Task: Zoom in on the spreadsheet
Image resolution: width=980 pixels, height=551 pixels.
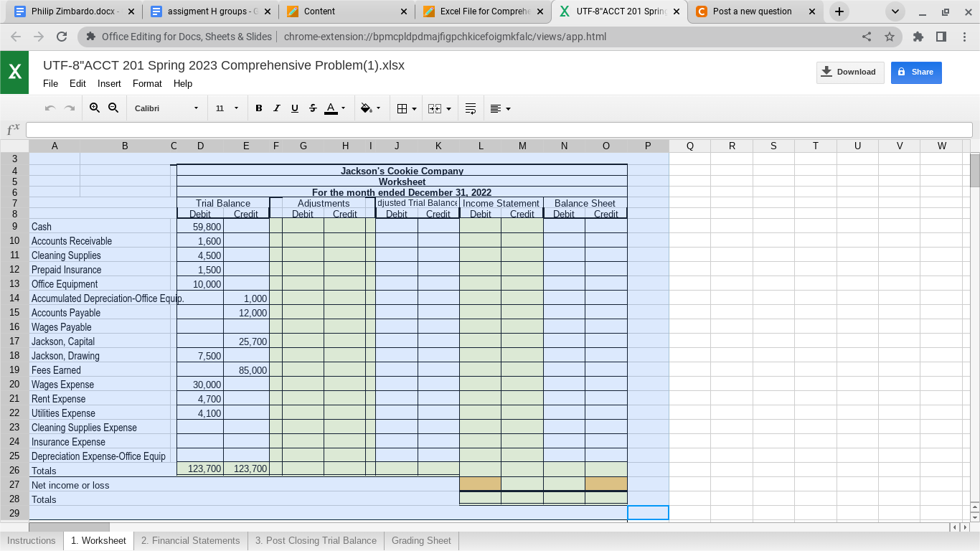Action: (95, 108)
